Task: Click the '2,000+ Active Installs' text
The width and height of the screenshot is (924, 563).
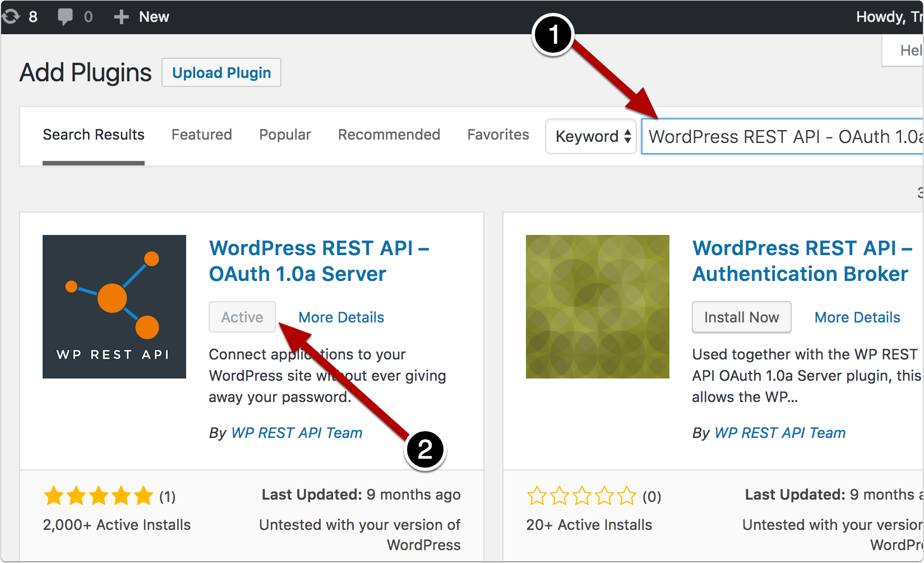Action: (x=117, y=525)
